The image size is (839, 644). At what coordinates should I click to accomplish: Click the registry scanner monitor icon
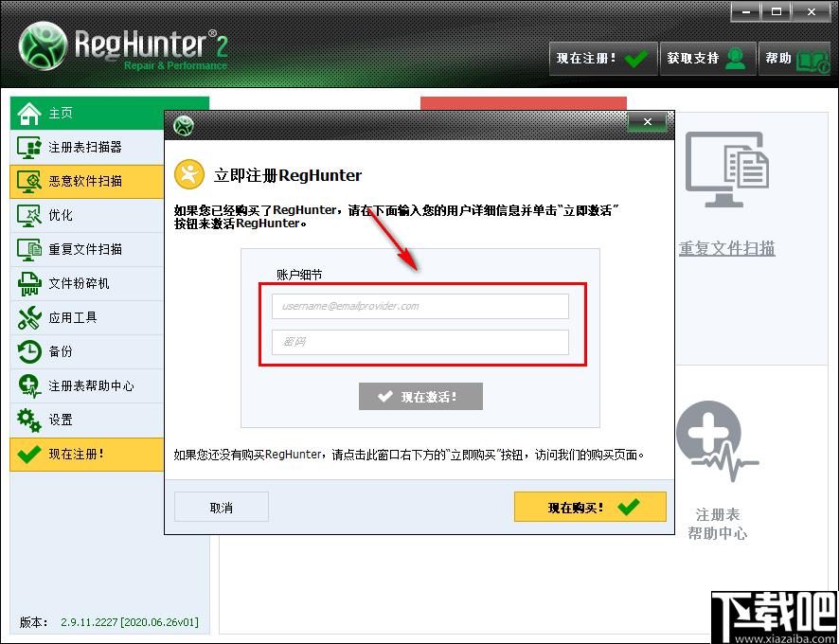[x=29, y=148]
